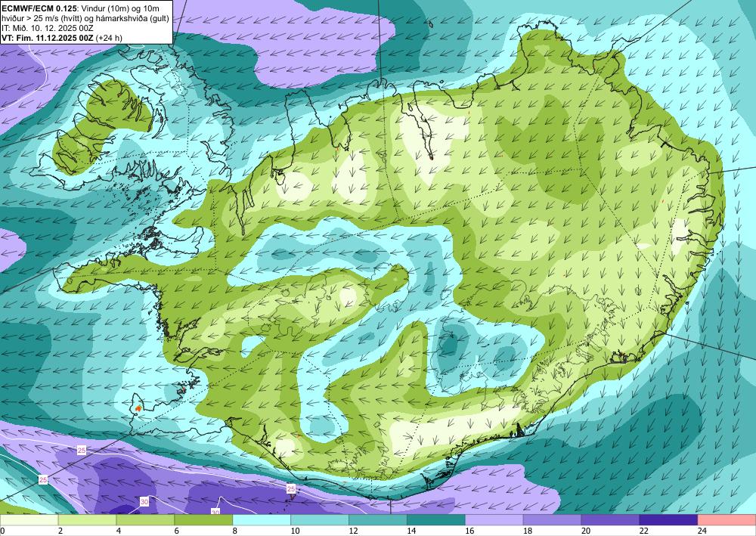Click the legend scale value "14"
Viewport: 756px width, 536px height.
pos(411,531)
